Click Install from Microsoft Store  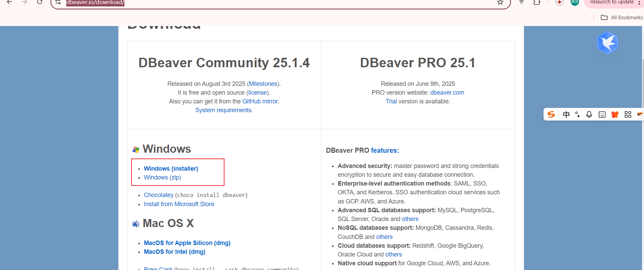click(x=179, y=204)
